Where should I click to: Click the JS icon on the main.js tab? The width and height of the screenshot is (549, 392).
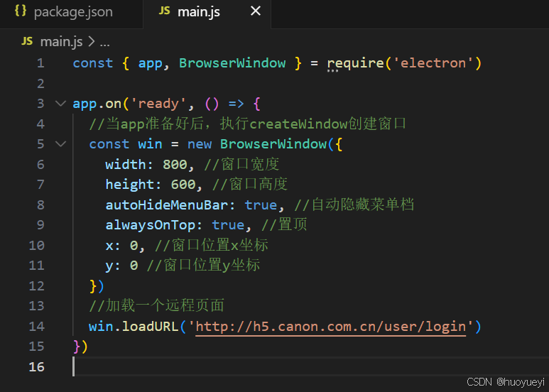[x=165, y=11]
